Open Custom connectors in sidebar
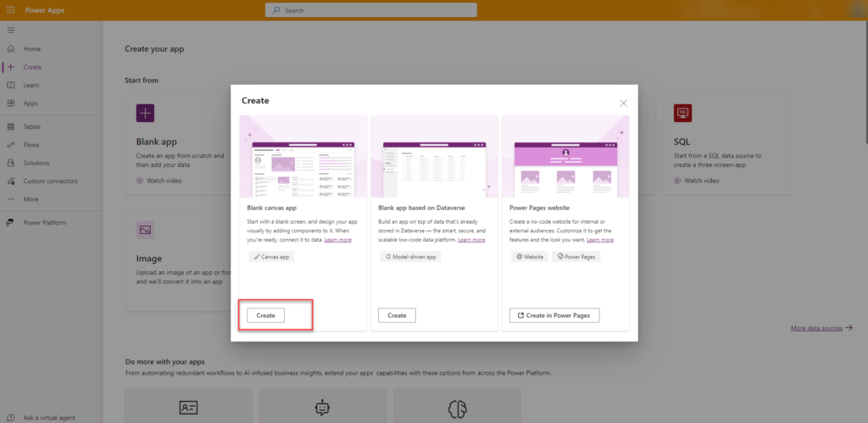 click(x=10, y=181)
